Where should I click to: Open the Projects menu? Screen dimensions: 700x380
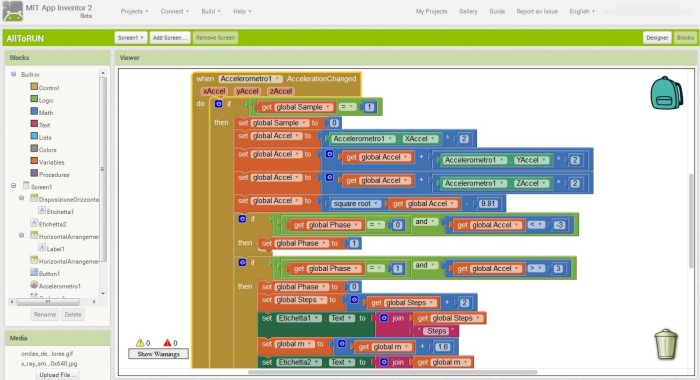pos(134,12)
